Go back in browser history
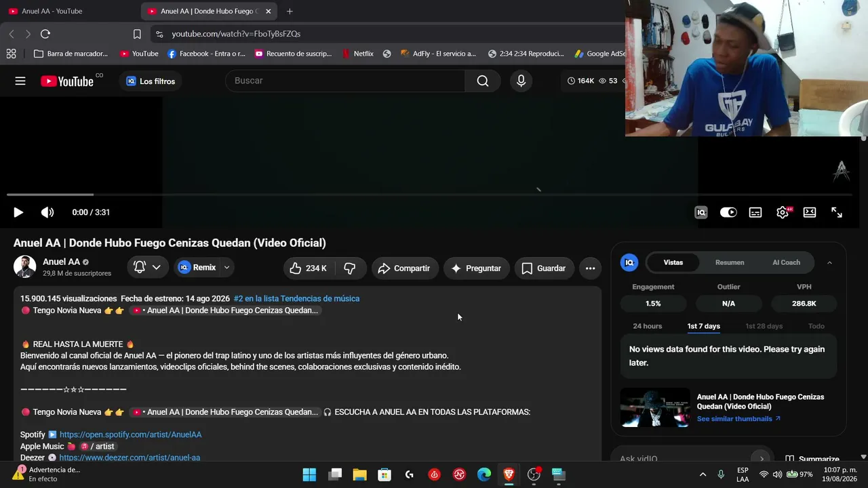This screenshot has width=868, height=488. (12, 34)
